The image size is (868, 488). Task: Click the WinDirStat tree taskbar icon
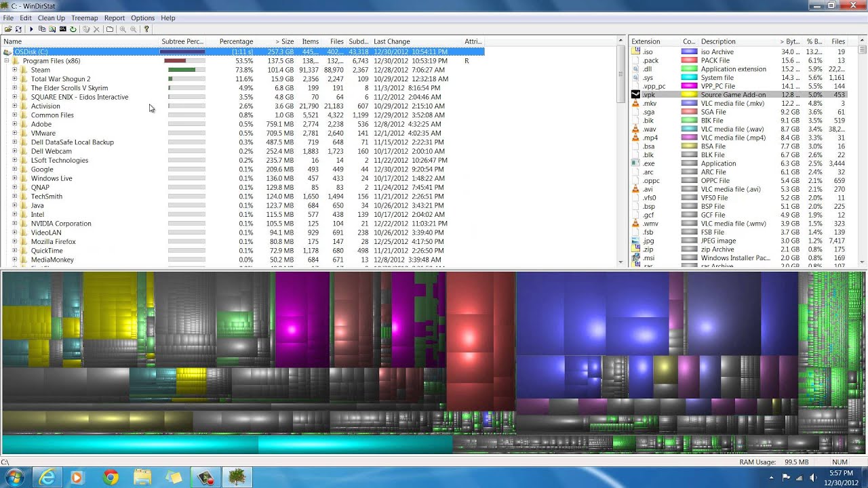(237, 477)
